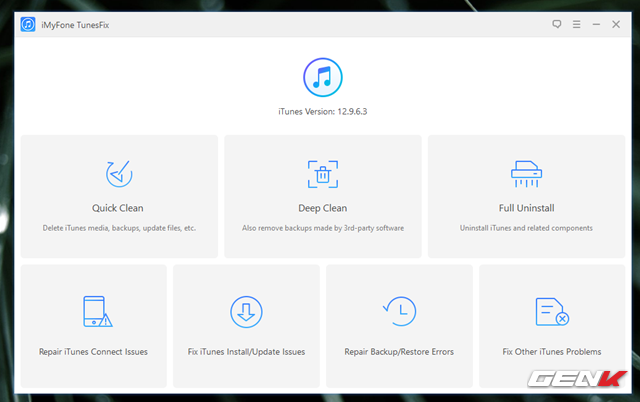Click 'Also remove backups made by 3rd-party software' text
Image resolution: width=640 pixels, height=402 pixels.
323,228
